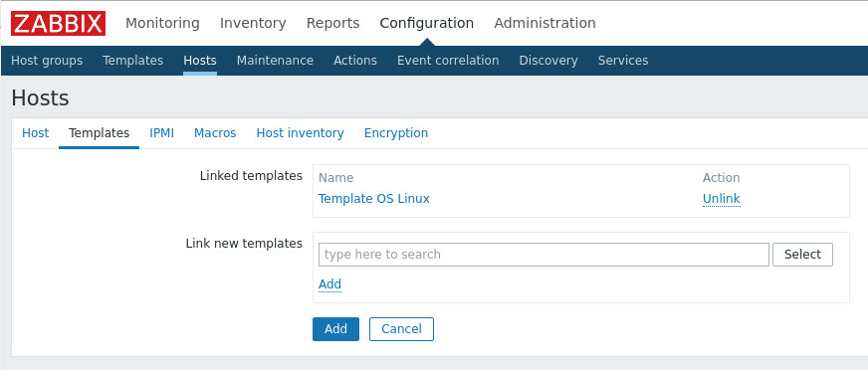Open the Administration menu
This screenshot has width=868, height=370.
click(544, 23)
